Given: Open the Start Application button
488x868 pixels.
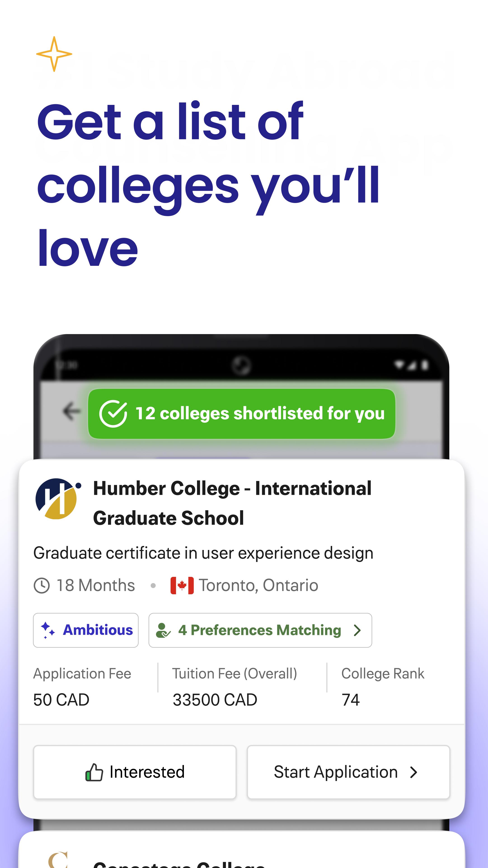Looking at the screenshot, I should point(349,772).
